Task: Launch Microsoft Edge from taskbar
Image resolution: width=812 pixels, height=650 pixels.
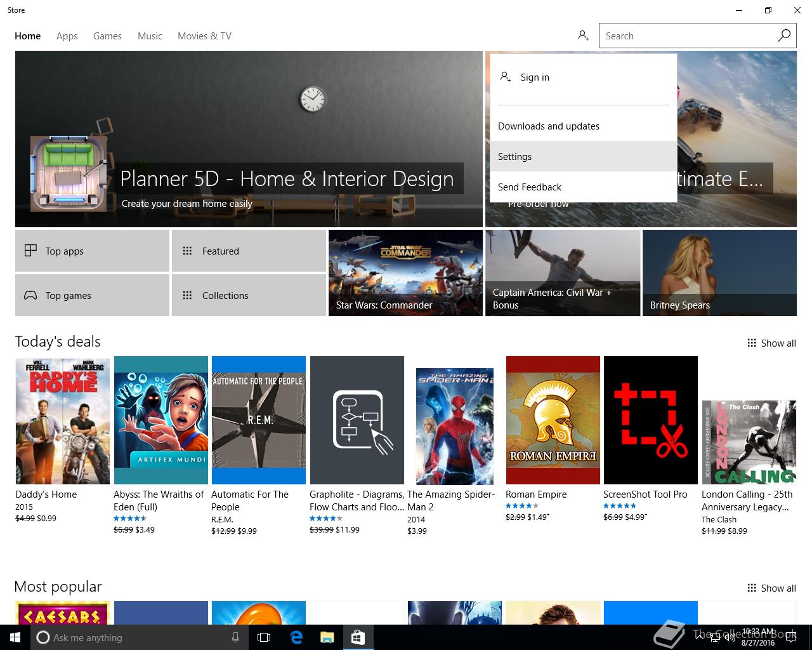Action: coord(296,637)
